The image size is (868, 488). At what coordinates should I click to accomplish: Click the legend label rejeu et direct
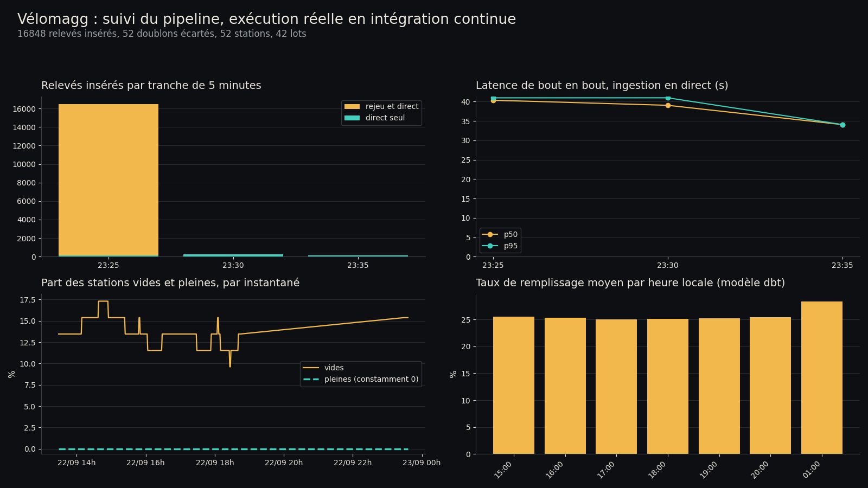[392, 107]
